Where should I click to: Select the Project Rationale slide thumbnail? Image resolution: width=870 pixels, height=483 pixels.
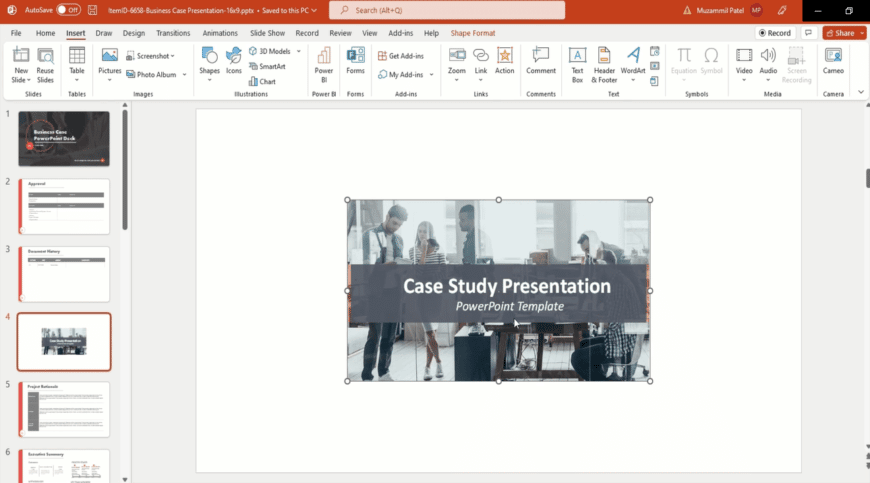point(64,409)
